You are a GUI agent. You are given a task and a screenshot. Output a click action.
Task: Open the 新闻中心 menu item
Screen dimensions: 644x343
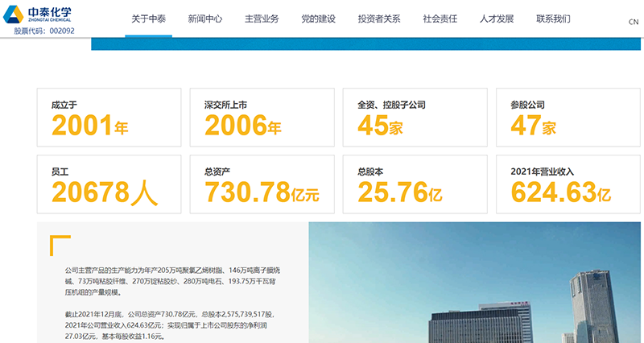[x=205, y=19]
